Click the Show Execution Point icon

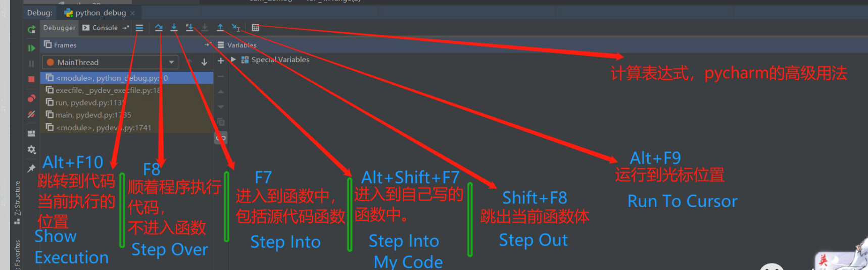click(x=139, y=28)
